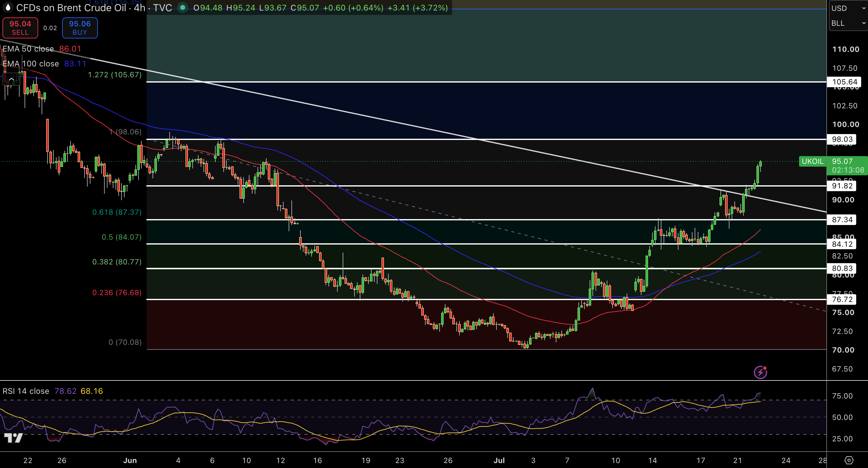Click the 0.618 (87.37) Fibonacci label
Viewport: 868px width, 468px height.
(117, 212)
